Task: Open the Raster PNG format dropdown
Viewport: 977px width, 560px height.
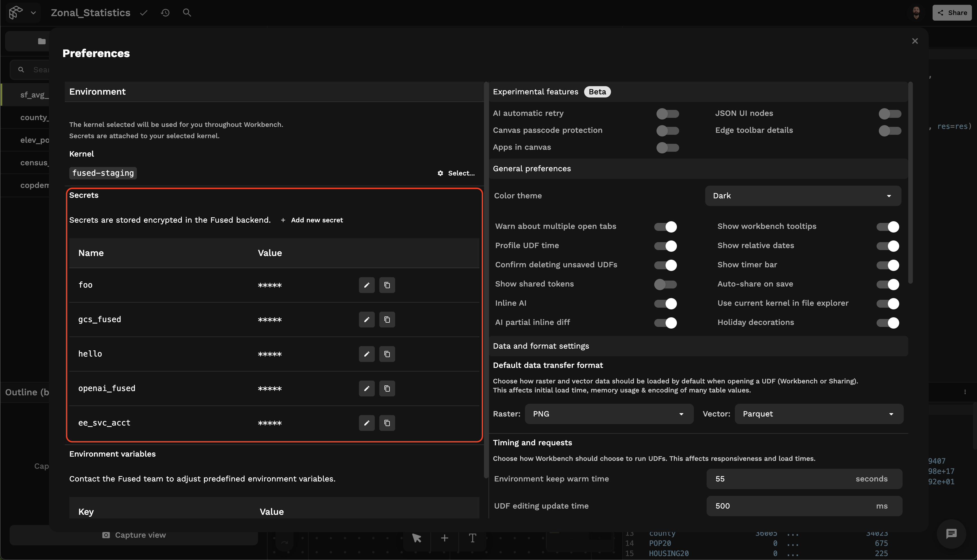Action: coord(609,414)
